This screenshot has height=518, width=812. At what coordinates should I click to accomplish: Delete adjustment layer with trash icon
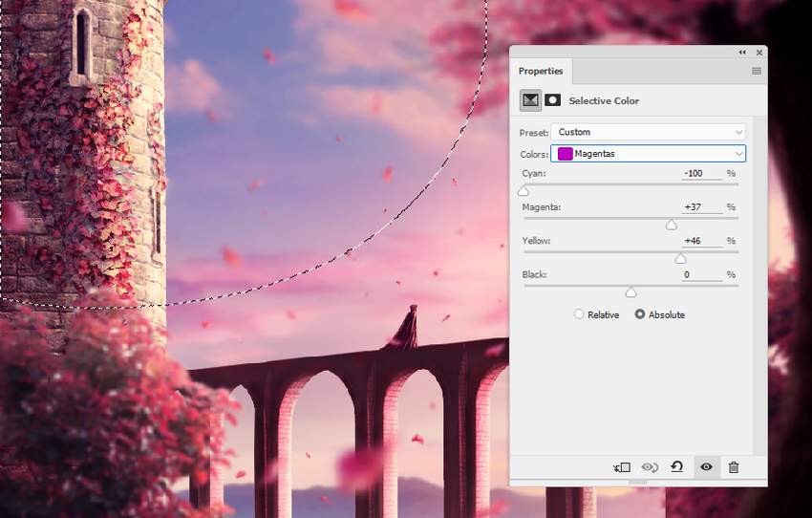click(734, 467)
